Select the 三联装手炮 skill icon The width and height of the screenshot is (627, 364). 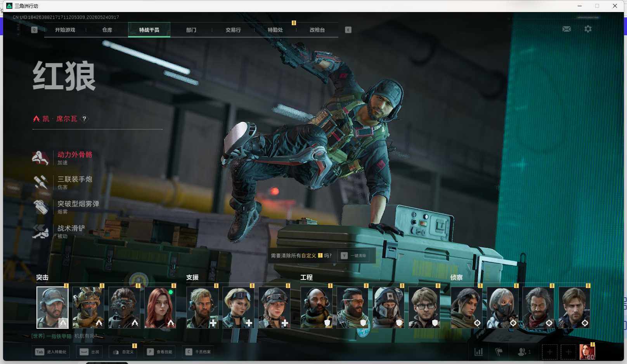point(40,182)
